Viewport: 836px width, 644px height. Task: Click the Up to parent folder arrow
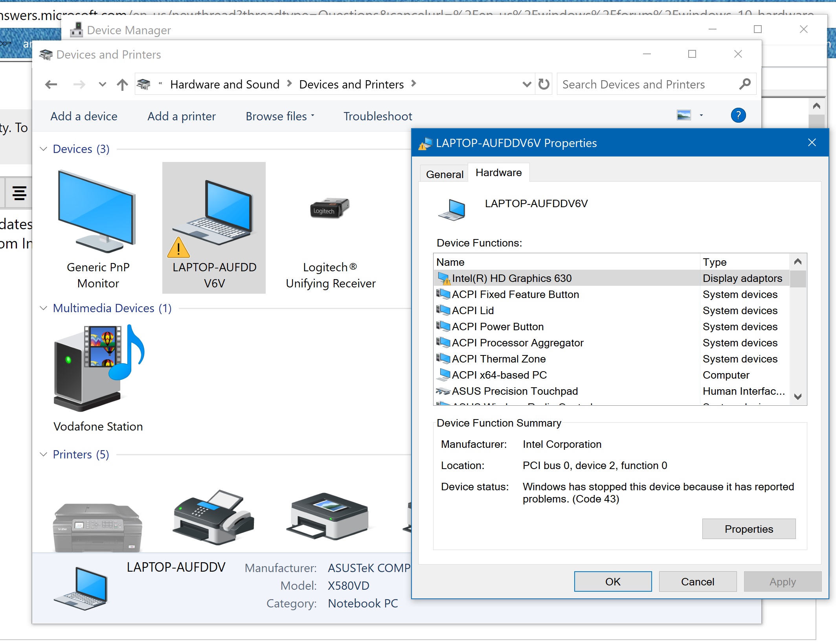(122, 84)
